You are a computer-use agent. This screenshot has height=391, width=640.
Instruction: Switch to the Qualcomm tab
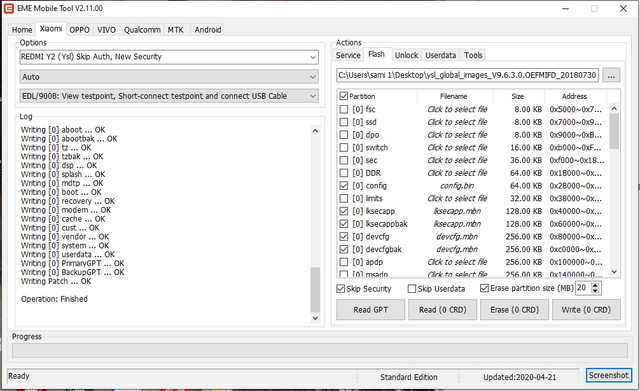coord(142,30)
